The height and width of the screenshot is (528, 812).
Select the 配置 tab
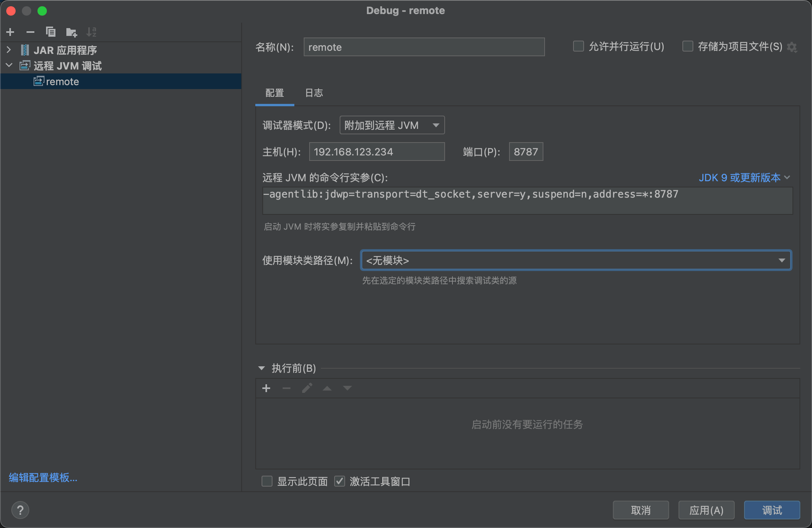click(x=274, y=93)
